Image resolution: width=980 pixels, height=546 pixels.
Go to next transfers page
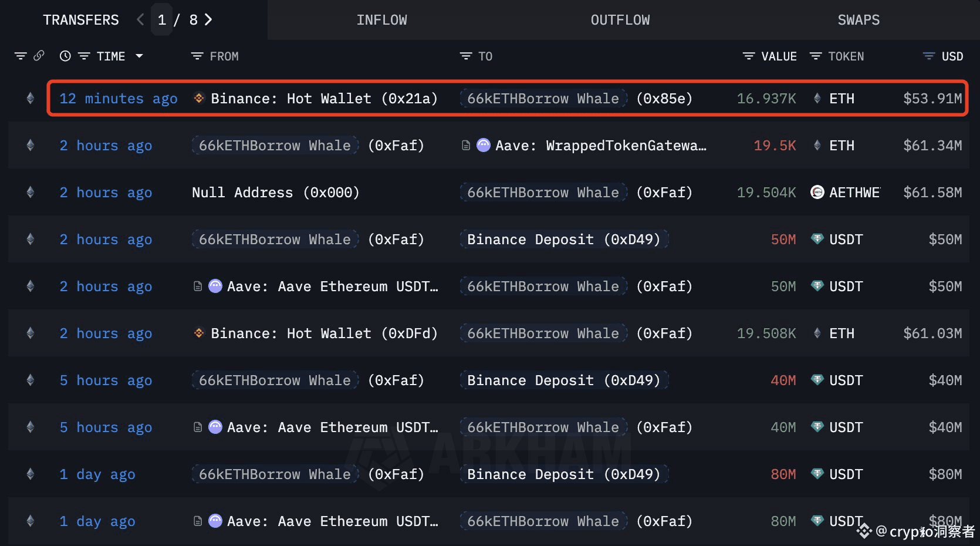208,20
